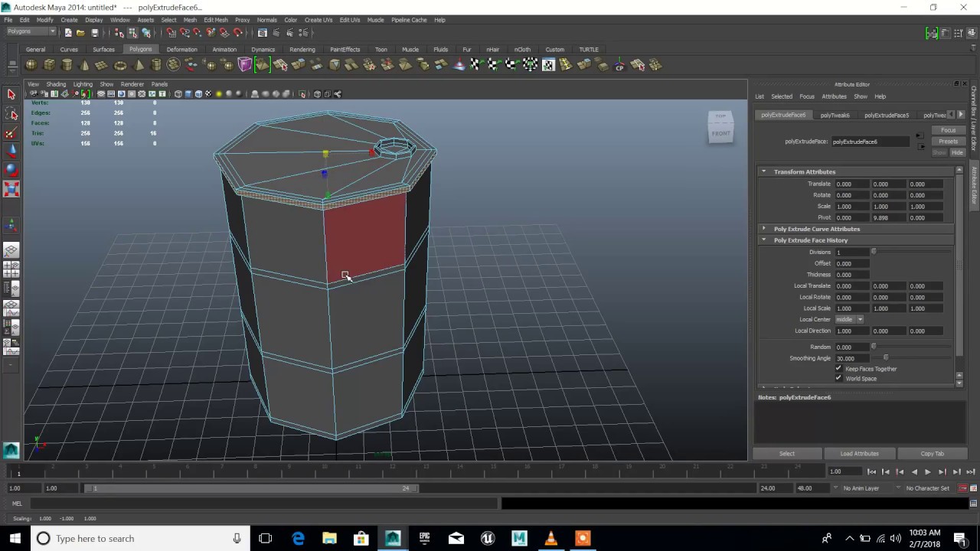Image resolution: width=980 pixels, height=551 pixels.
Task: Choose the Paint Selection tool
Action: coord(11,133)
